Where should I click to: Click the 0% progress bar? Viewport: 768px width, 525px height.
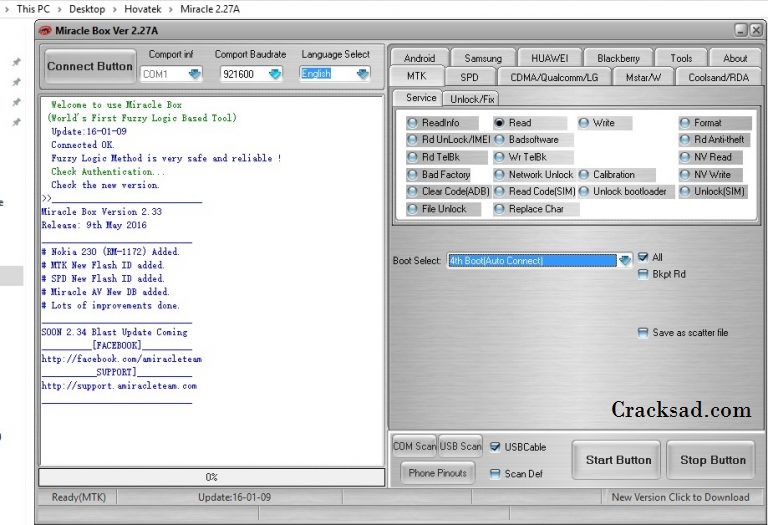click(212, 477)
